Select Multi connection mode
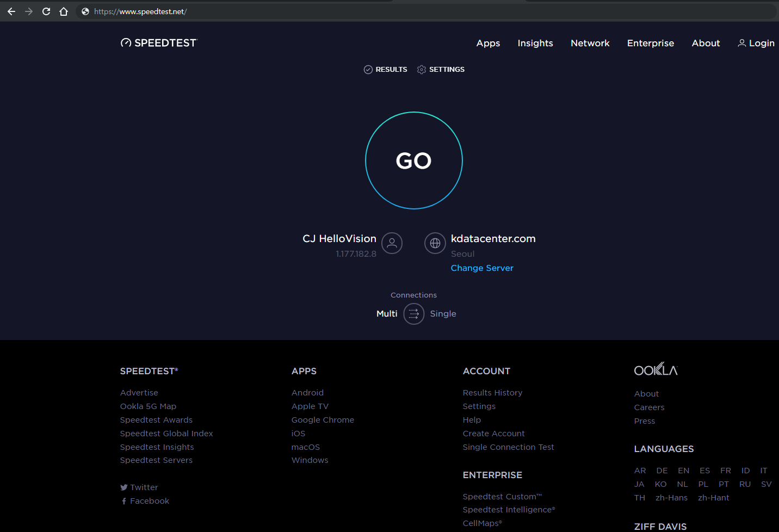Viewport: 779px width, 532px height. [x=387, y=314]
